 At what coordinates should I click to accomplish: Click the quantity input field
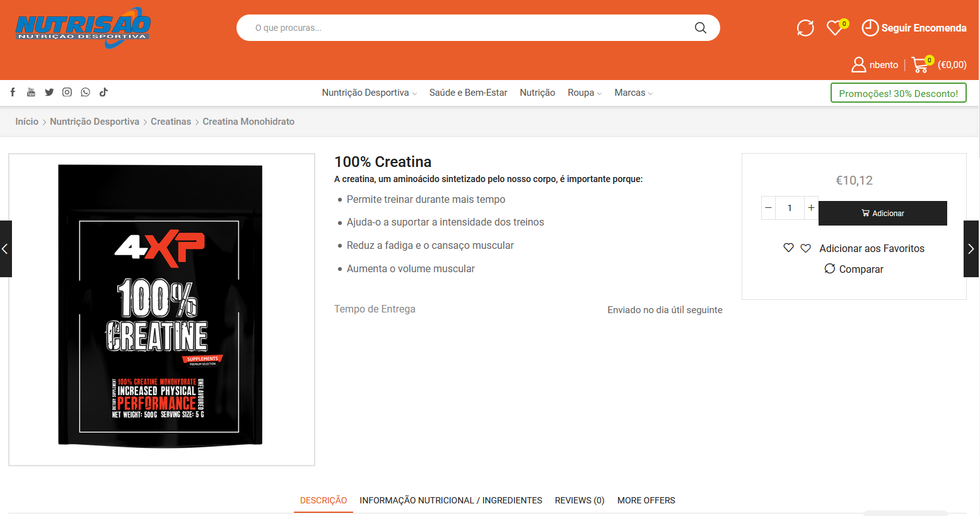click(790, 208)
